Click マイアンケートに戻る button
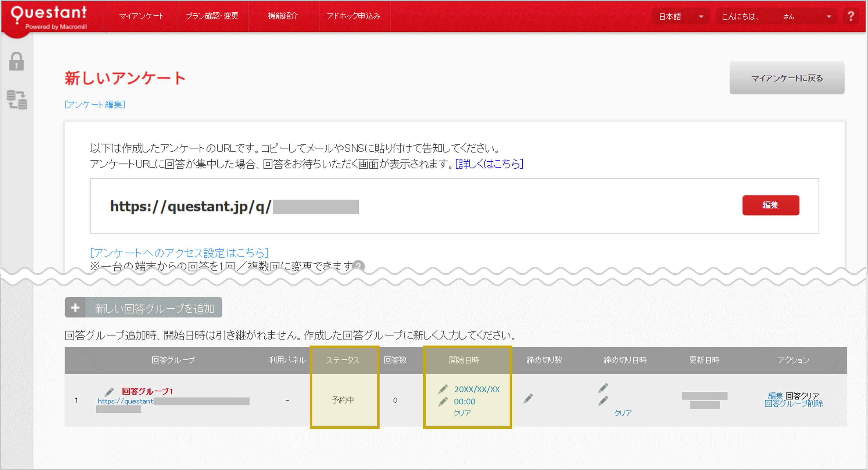 (787, 78)
